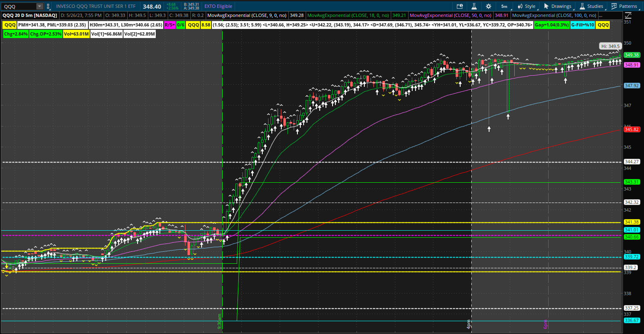Viewport: 644px width, 334px height.
Task: Click the 349.38 current price bubble on axis
Action: click(x=632, y=55)
